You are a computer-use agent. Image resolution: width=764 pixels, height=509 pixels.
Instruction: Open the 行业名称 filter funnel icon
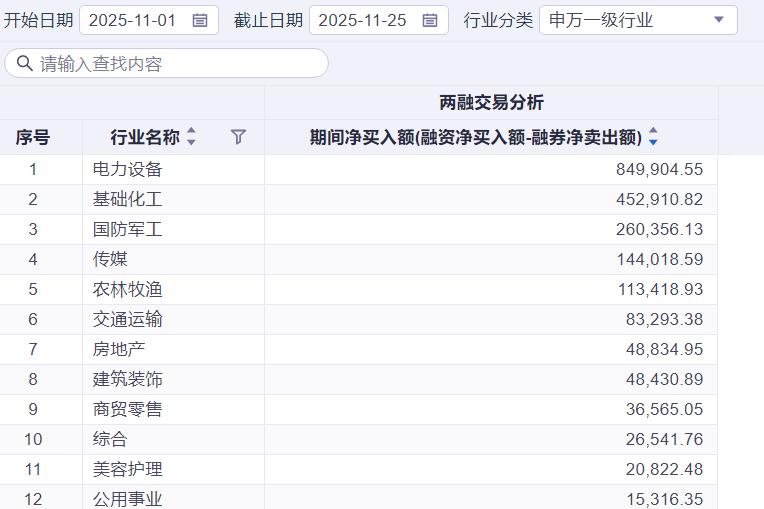click(238, 137)
